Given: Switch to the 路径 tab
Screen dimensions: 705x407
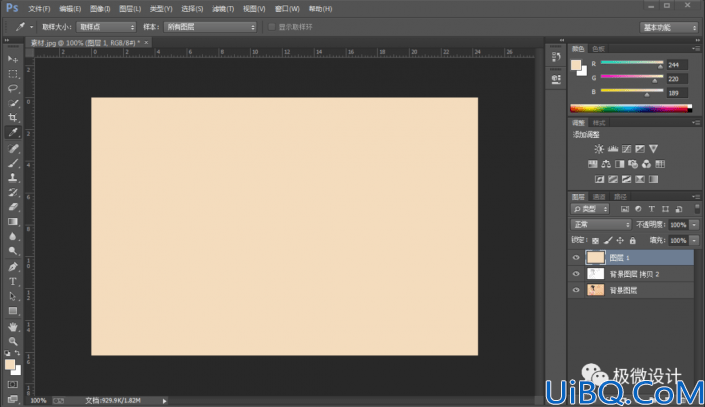Looking at the screenshot, I should (x=620, y=197).
